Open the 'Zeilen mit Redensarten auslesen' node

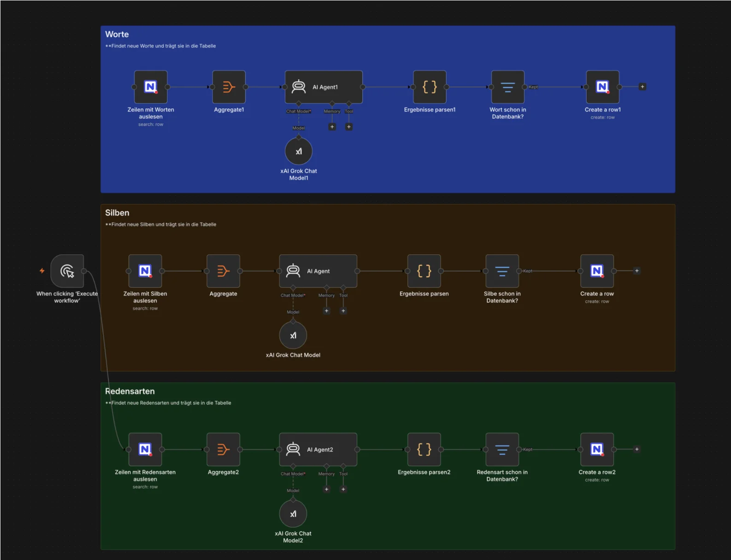click(145, 449)
